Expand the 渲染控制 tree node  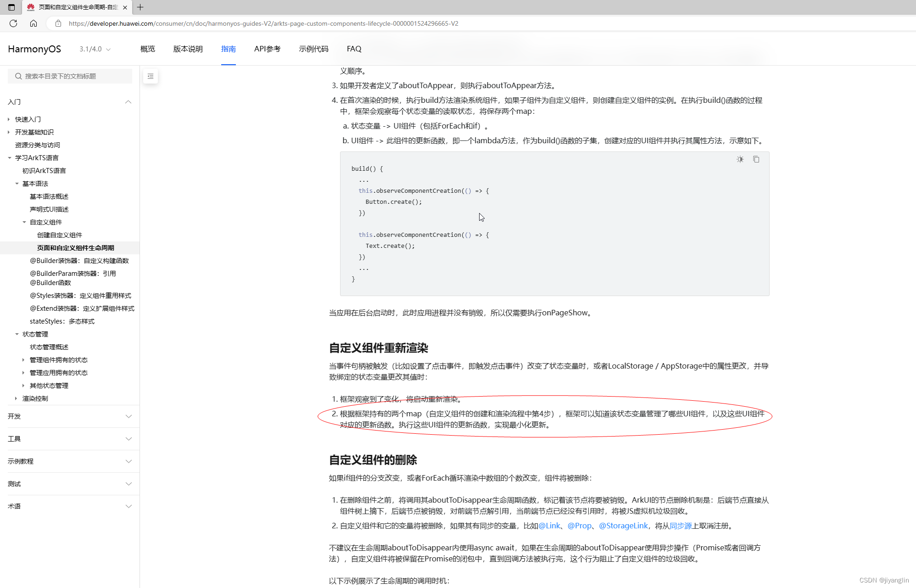click(x=16, y=398)
